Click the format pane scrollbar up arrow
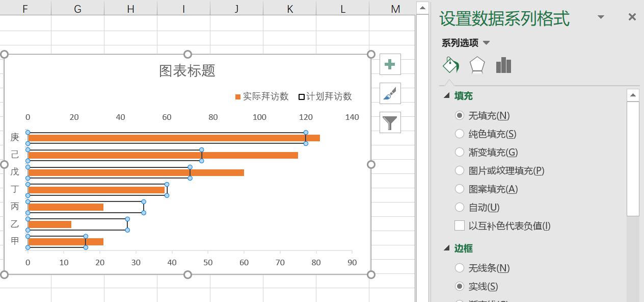The height and width of the screenshot is (302, 644). coord(633,95)
